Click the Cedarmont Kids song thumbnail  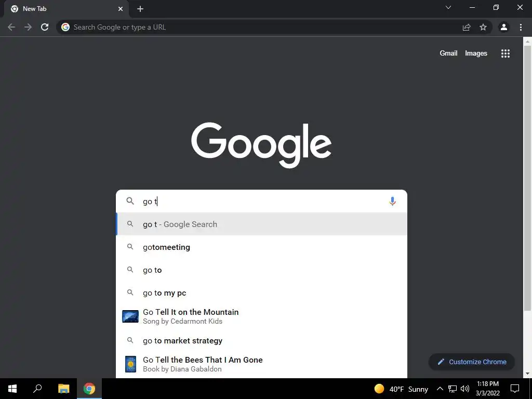point(130,316)
